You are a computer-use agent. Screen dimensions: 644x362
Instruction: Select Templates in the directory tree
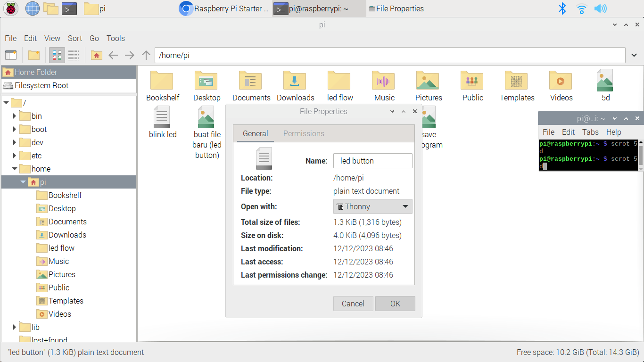tap(66, 301)
